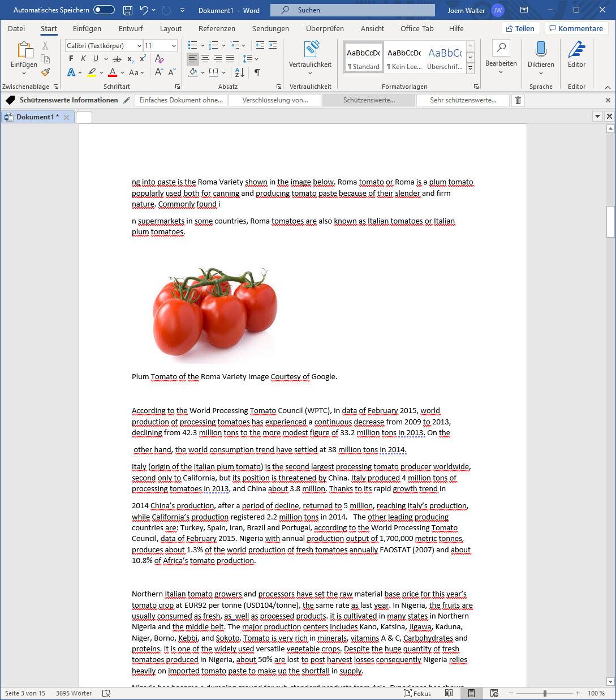Apply bullet list formatting
The width and height of the screenshot is (616, 700).
pyautogui.click(x=192, y=45)
